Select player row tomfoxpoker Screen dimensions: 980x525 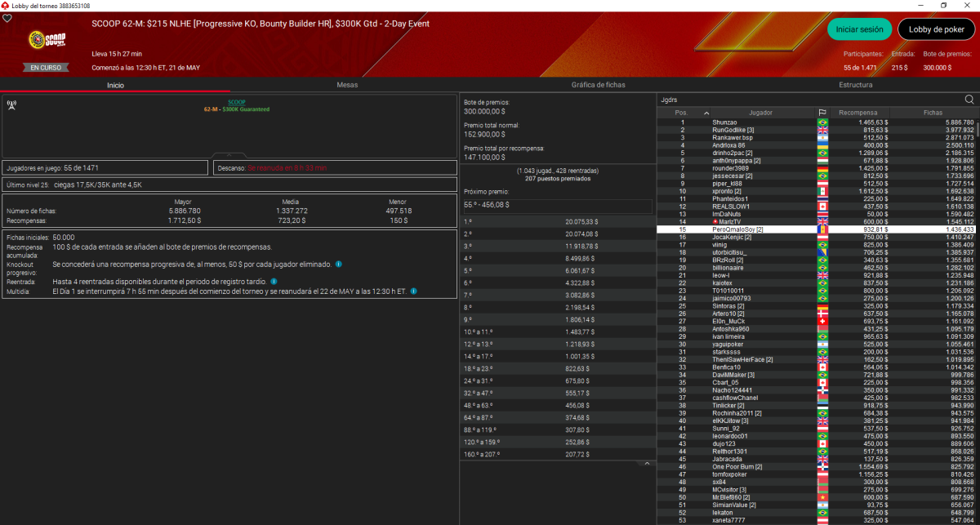(816, 474)
